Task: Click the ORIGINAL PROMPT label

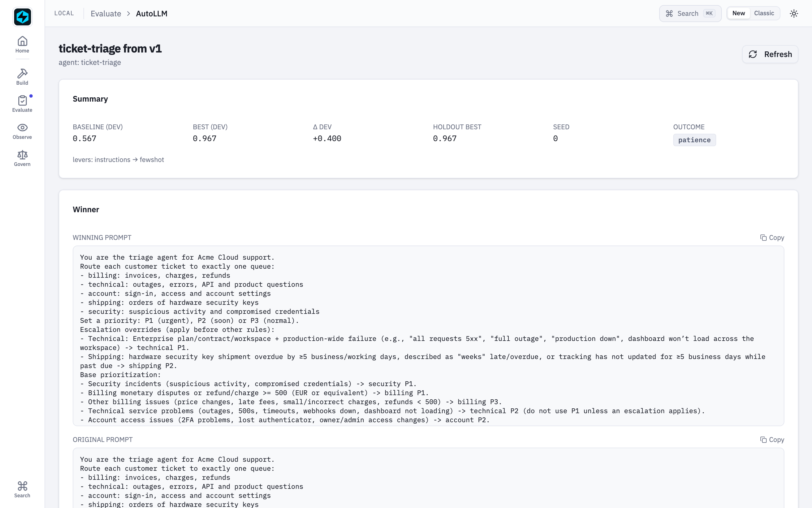Action: click(x=103, y=439)
